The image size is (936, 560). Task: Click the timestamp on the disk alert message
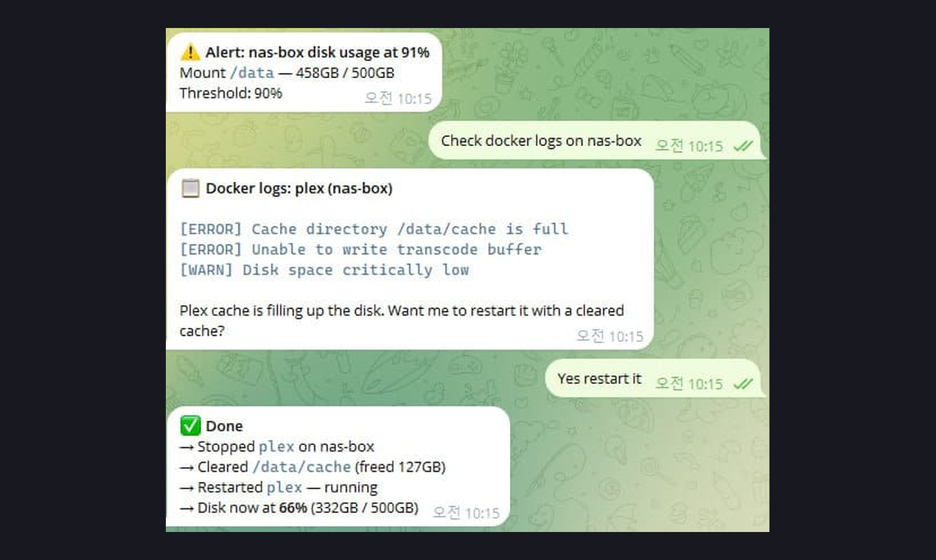tap(398, 98)
